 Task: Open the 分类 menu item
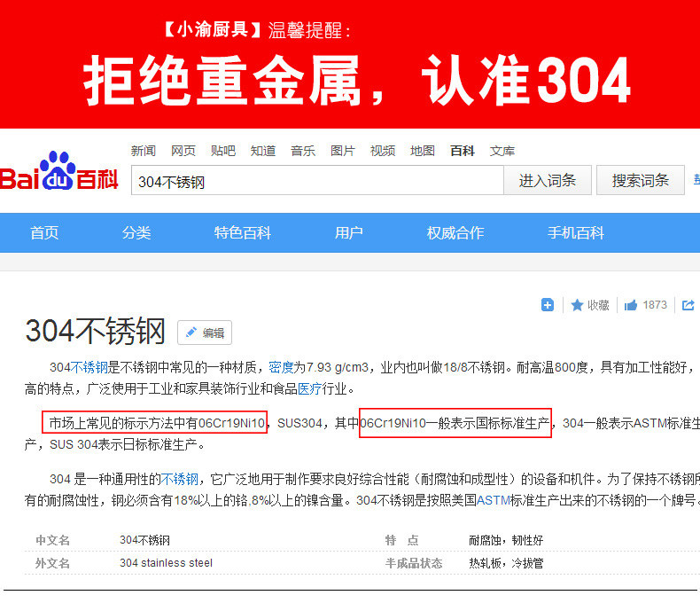[136, 232]
